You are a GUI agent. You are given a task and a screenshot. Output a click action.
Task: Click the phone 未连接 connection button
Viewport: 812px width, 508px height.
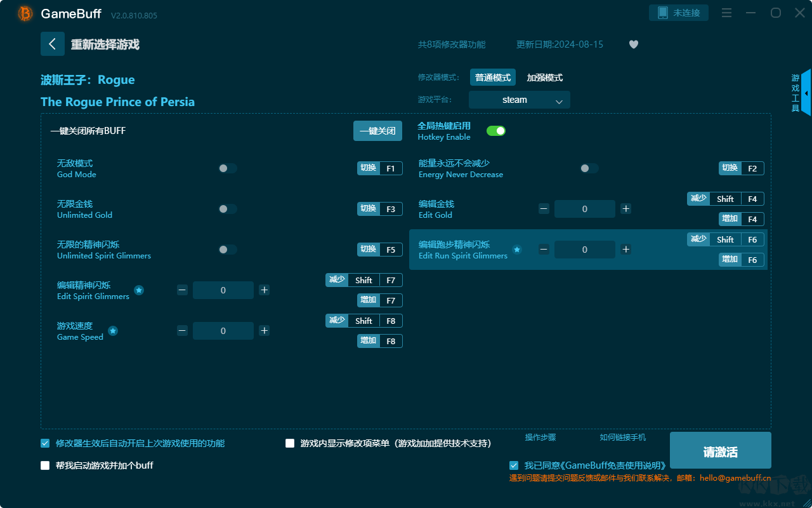pyautogui.click(x=679, y=13)
